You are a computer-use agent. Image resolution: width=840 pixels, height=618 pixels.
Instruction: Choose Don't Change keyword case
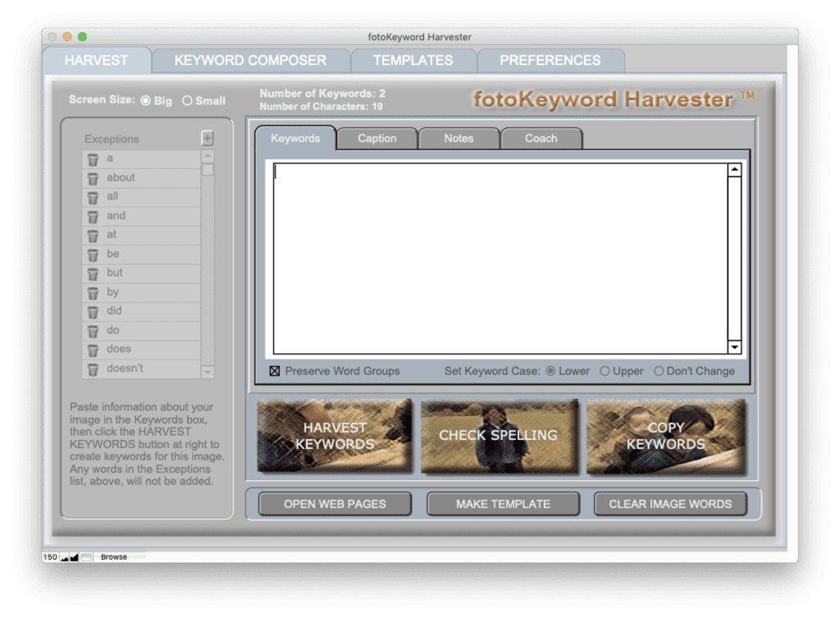pos(659,371)
